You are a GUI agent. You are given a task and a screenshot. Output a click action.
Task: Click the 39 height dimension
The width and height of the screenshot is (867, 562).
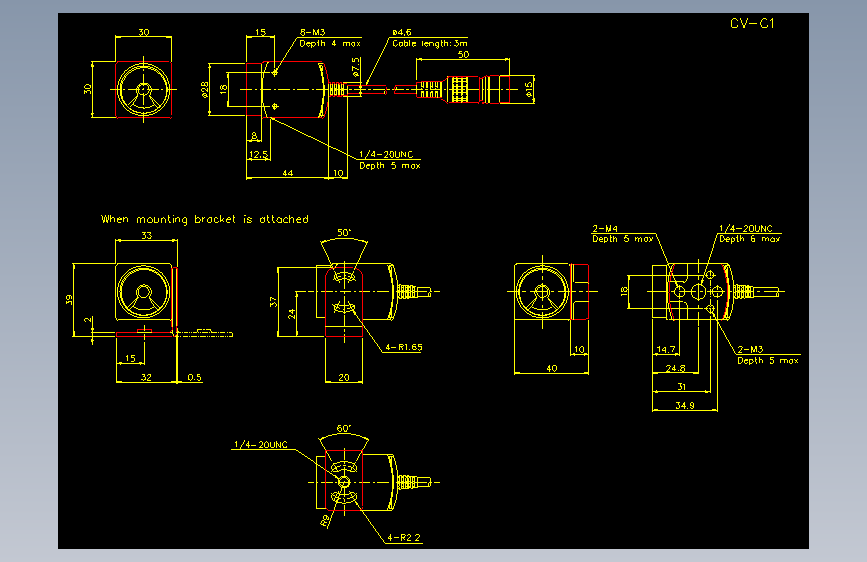point(69,299)
